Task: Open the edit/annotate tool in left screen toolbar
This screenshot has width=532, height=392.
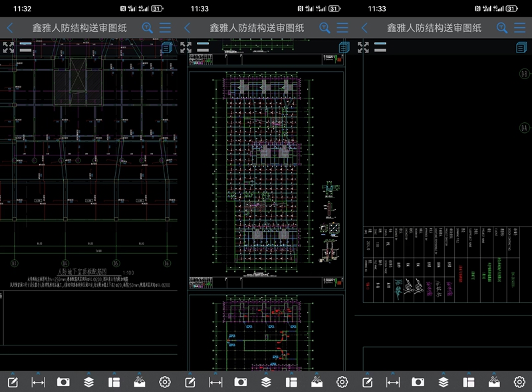Action: coord(12,382)
